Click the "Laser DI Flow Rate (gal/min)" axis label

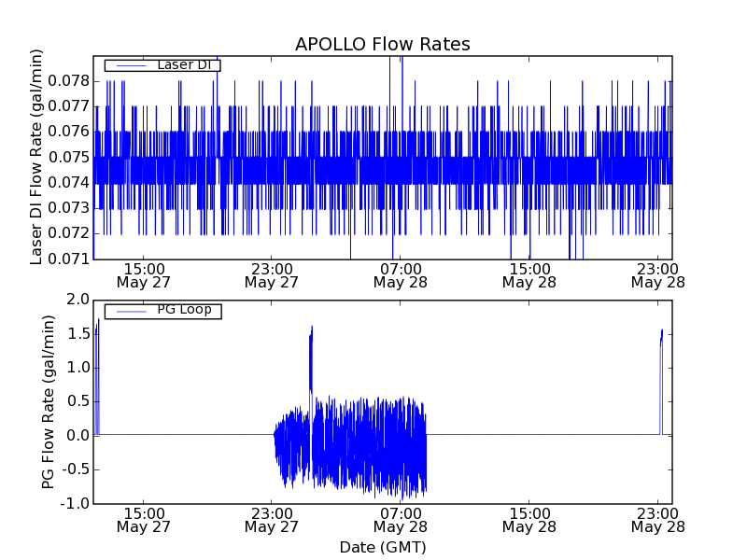[x=37, y=157]
